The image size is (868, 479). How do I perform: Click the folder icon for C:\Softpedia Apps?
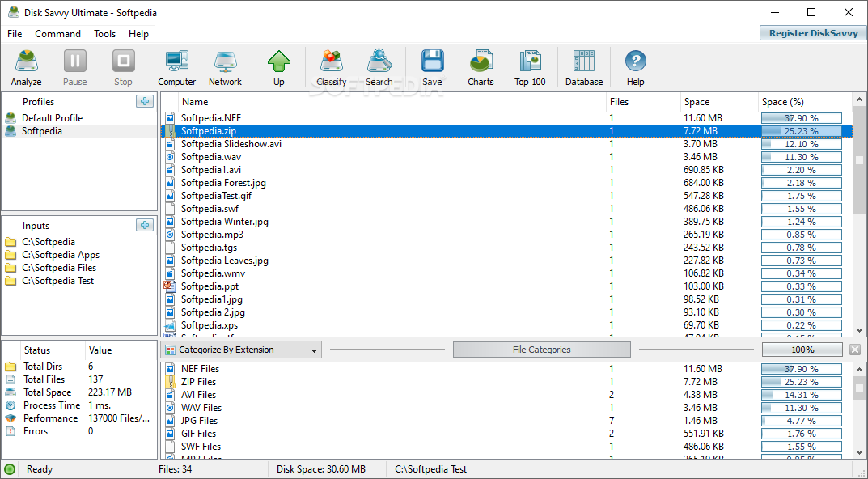pyautogui.click(x=11, y=255)
